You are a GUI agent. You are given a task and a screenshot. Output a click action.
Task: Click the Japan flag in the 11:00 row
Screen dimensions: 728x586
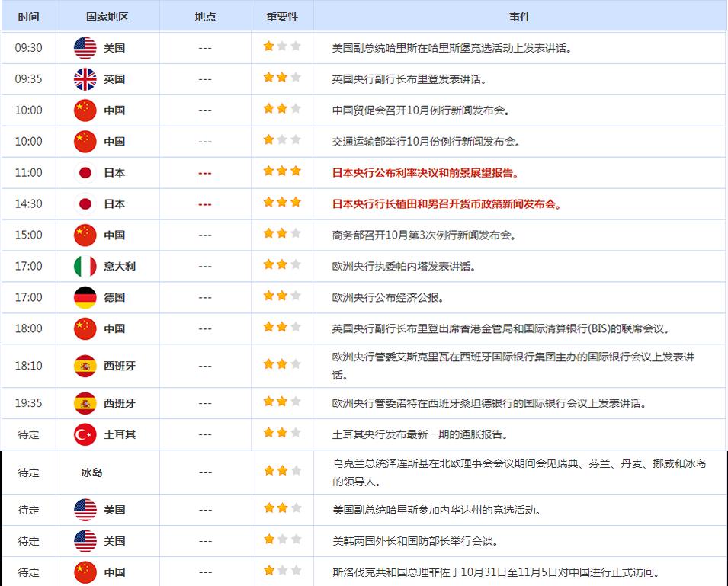click(x=85, y=173)
